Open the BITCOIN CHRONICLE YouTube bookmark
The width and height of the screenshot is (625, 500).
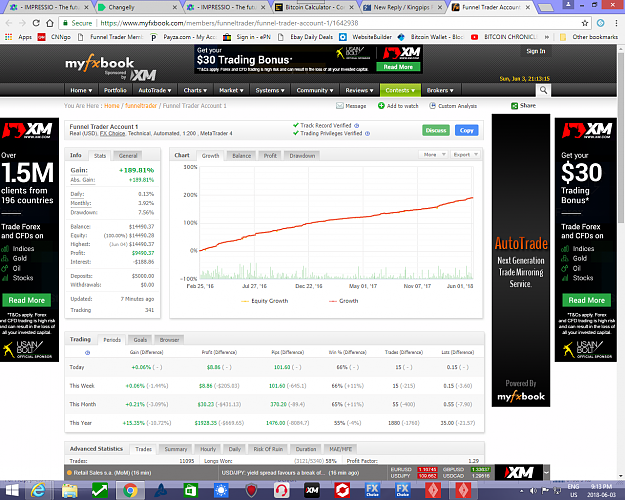coord(504,37)
